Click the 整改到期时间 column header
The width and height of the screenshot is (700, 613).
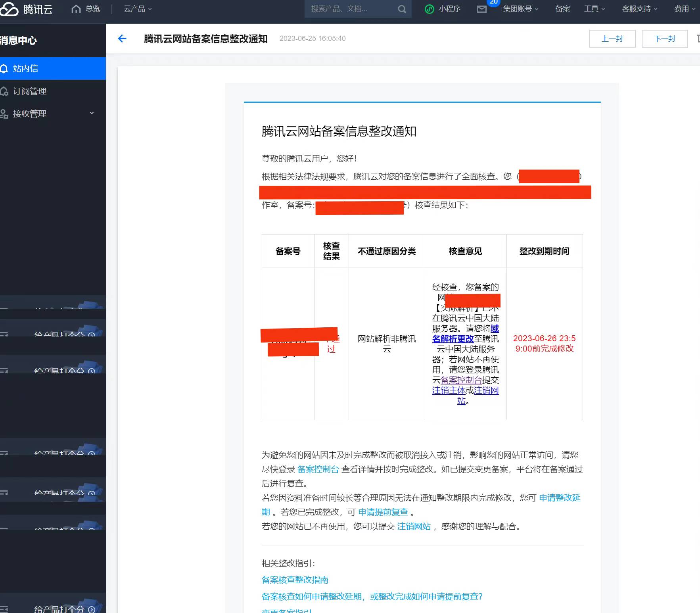point(544,251)
